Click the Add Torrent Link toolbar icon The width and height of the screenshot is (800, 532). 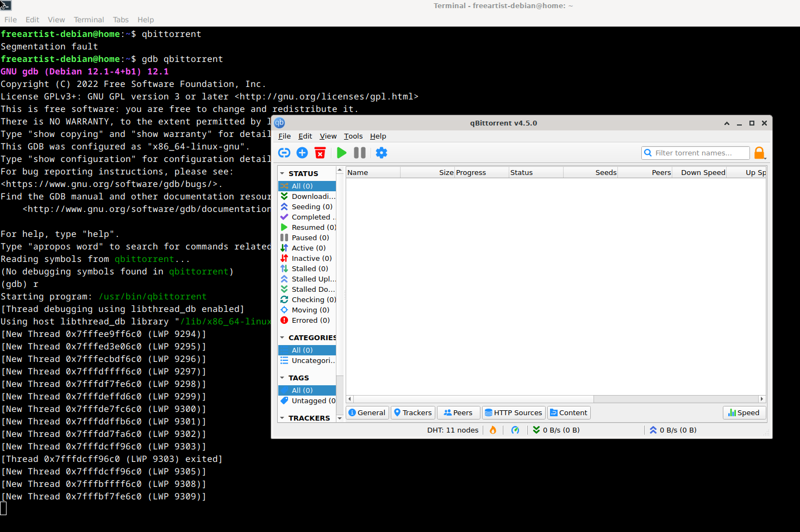click(x=284, y=153)
